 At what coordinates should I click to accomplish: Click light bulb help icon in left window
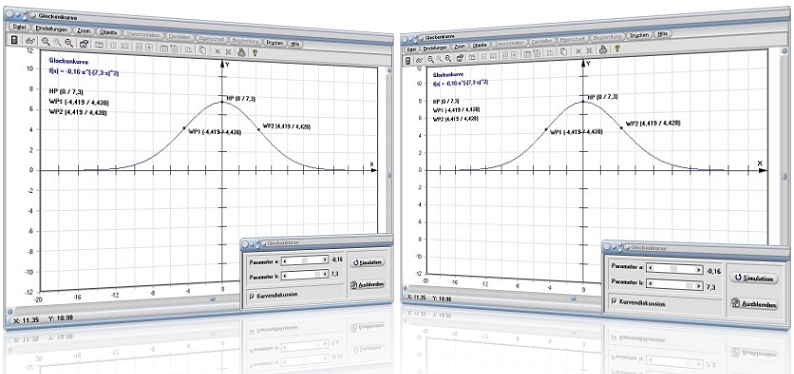[x=255, y=52]
